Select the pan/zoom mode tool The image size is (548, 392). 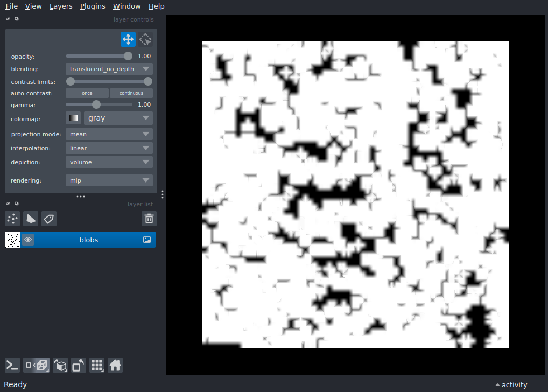pyautogui.click(x=128, y=39)
